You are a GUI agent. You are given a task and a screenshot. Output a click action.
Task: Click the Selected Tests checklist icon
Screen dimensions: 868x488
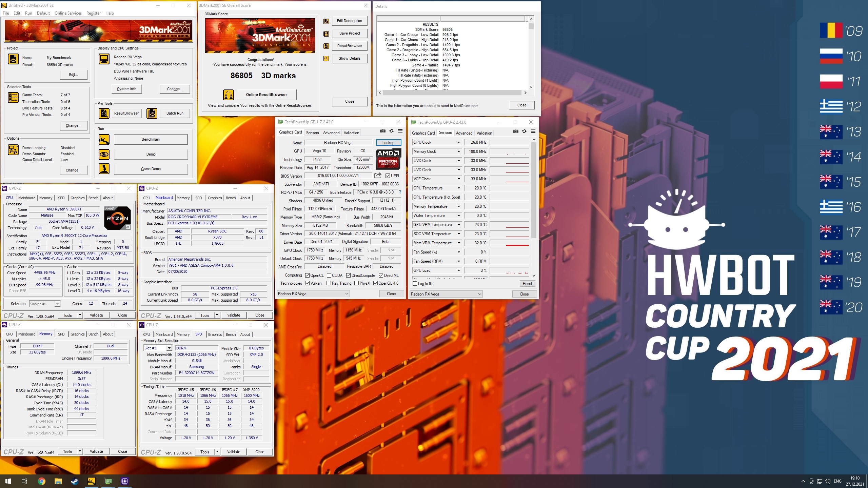(13, 98)
